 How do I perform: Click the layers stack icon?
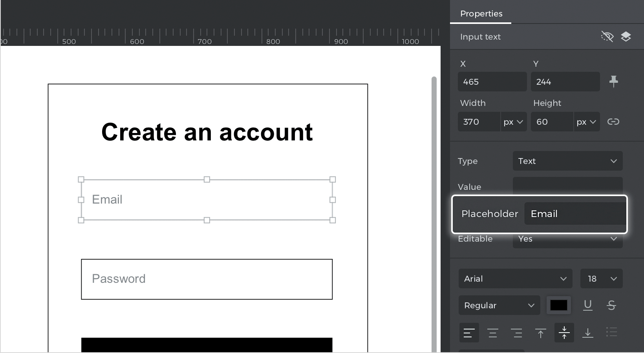[626, 37]
